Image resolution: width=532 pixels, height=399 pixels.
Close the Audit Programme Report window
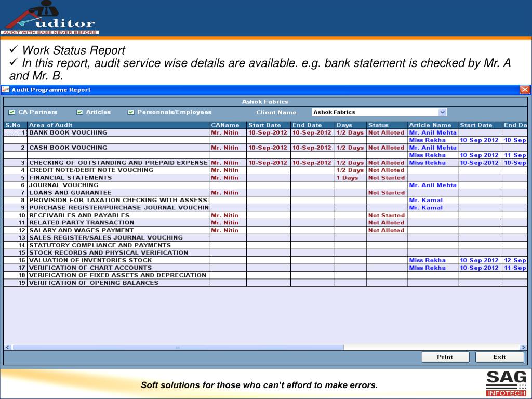tap(525, 89)
